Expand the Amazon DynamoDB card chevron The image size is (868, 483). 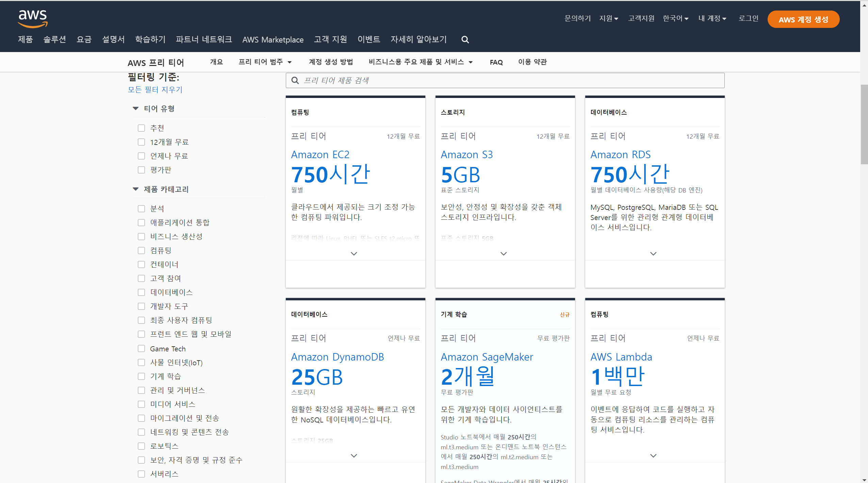354,456
